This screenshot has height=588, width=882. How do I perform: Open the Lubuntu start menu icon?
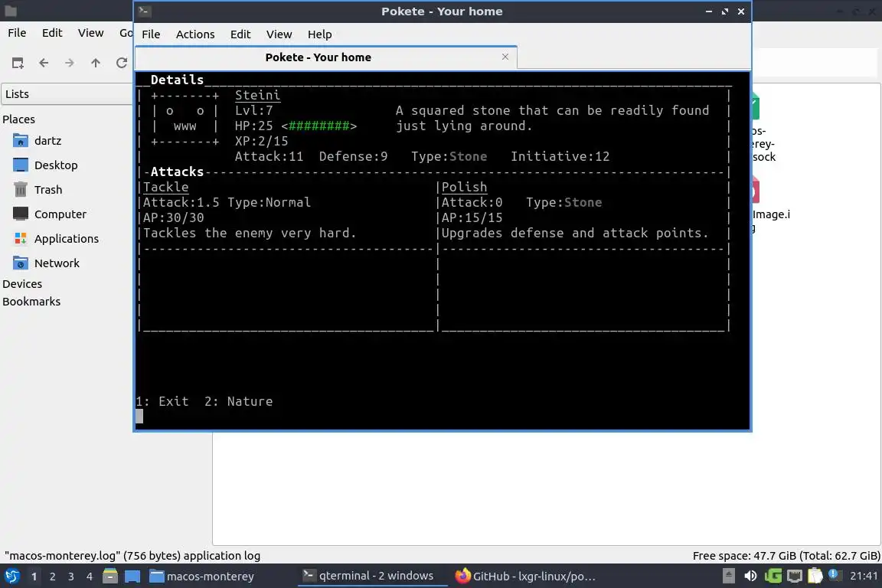(x=11, y=577)
